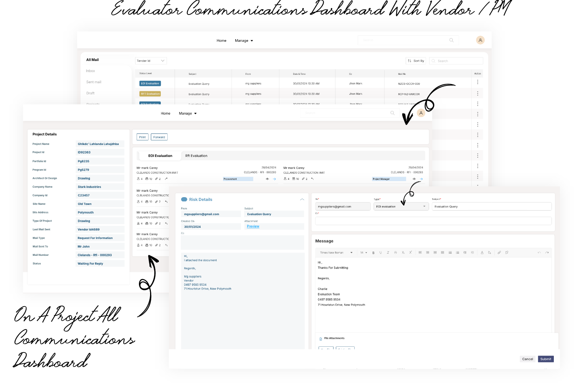Toggle eye icon on Project Manager mail card
583x392 pixels.
(x=414, y=179)
